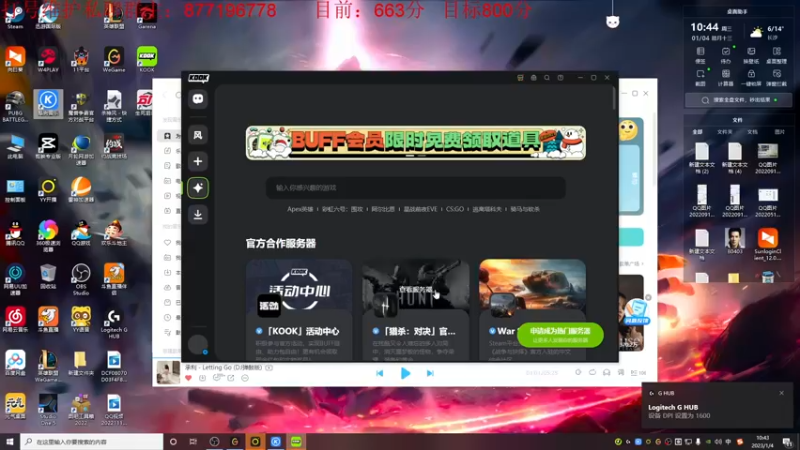The image size is (800, 450).
Task: Open the music player playlist queue icon
Action: (638, 373)
